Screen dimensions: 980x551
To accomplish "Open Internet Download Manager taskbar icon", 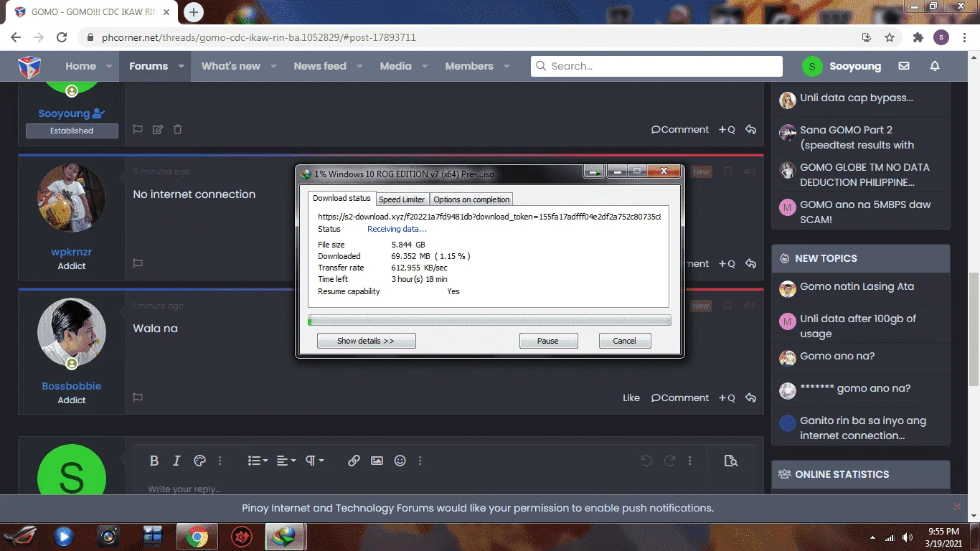I will pyautogui.click(x=285, y=536).
